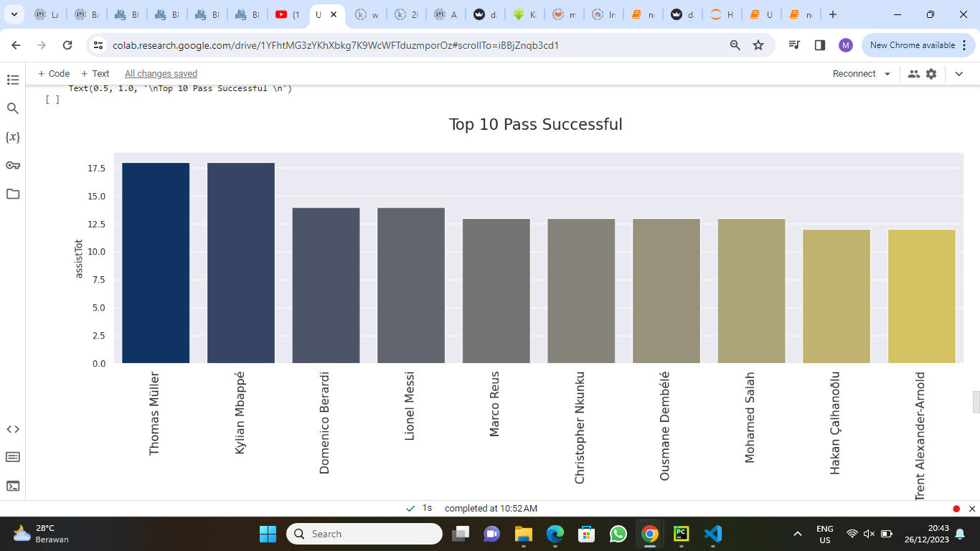Switch to the YouTube tab
Viewport: 980px width, 551px height.
click(288, 14)
